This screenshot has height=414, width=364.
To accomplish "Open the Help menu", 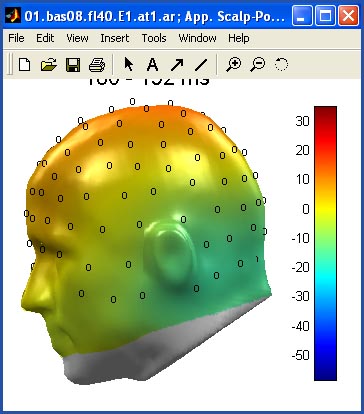I will (x=239, y=38).
